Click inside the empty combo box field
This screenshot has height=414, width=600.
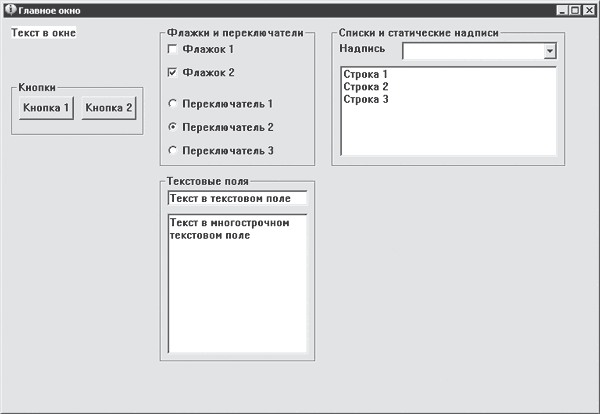(x=472, y=50)
